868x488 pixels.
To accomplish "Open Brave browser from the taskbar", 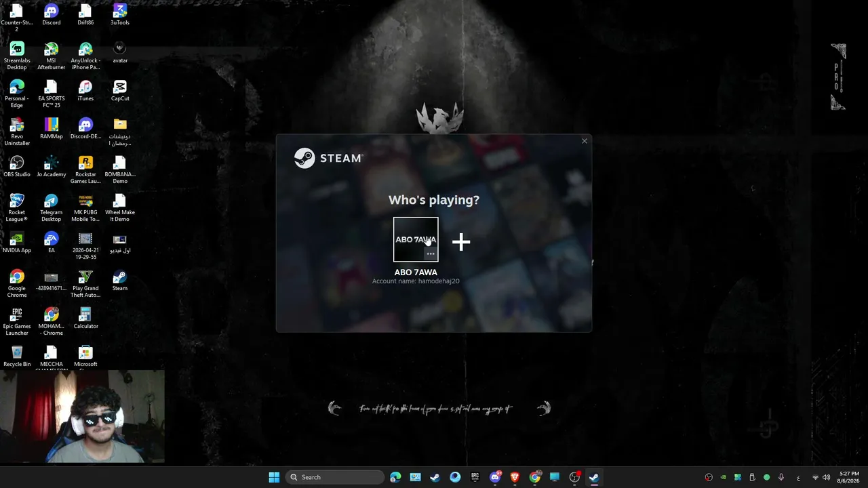I will coord(515,477).
